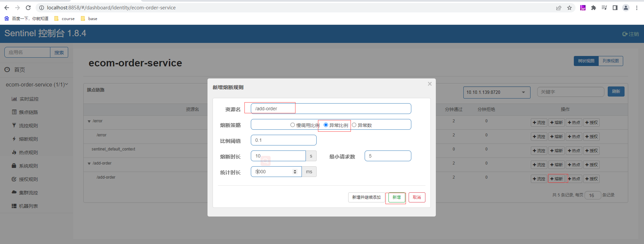Reload the current page
This screenshot has height=244, width=644.
(28, 8)
